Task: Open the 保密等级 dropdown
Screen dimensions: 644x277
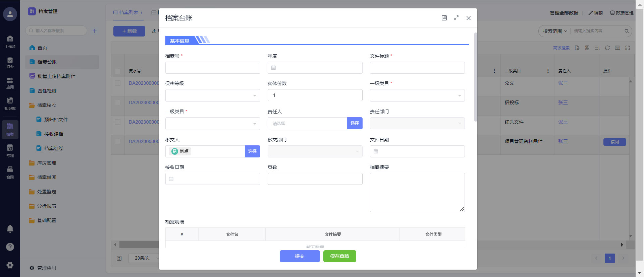Action: pyautogui.click(x=212, y=95)
